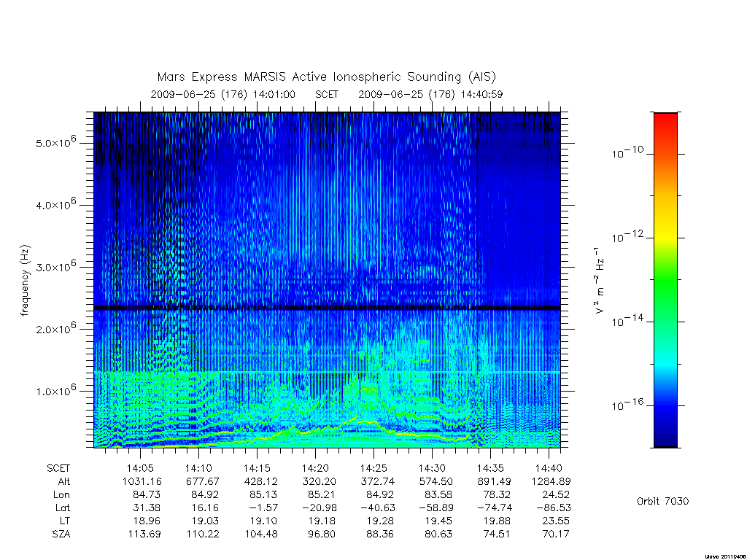Screen dimensions: 747x560
Task: Click the SZA value 113.69
Action: (144, 534)
